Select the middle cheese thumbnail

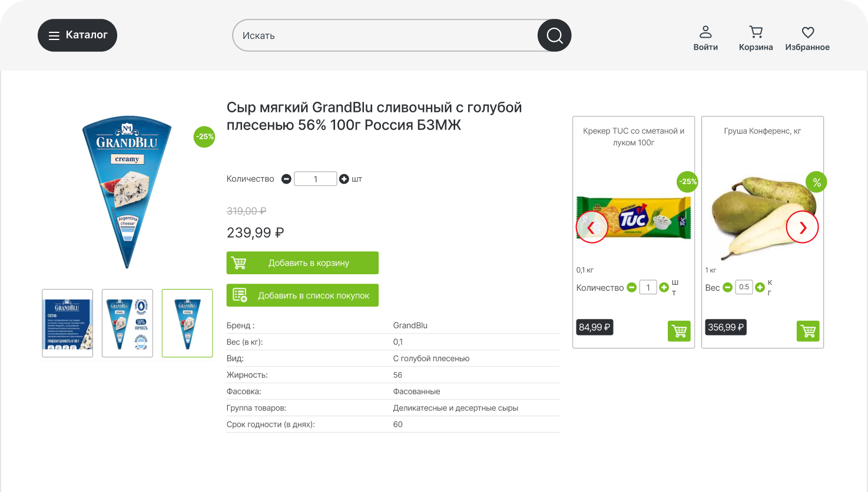(x=127, y=323)
